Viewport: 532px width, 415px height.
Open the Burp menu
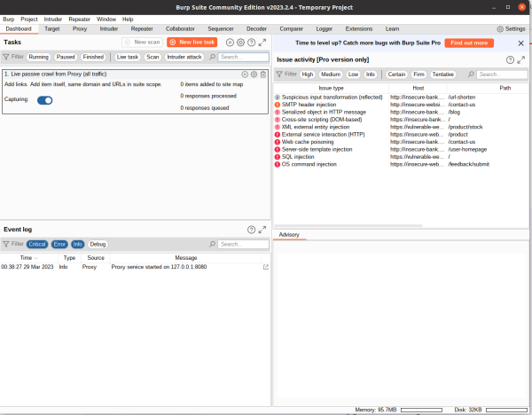9,19
